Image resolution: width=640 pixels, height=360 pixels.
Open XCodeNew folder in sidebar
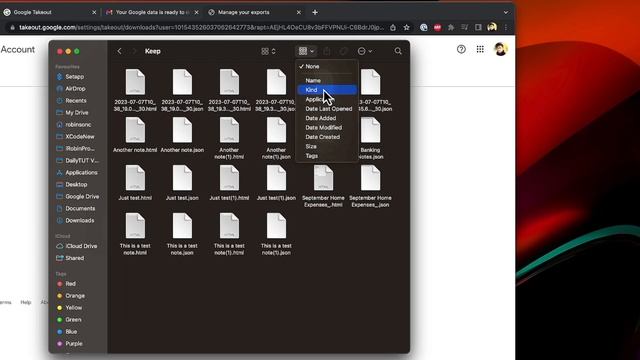pyautogui.click(x=80, y=136)
